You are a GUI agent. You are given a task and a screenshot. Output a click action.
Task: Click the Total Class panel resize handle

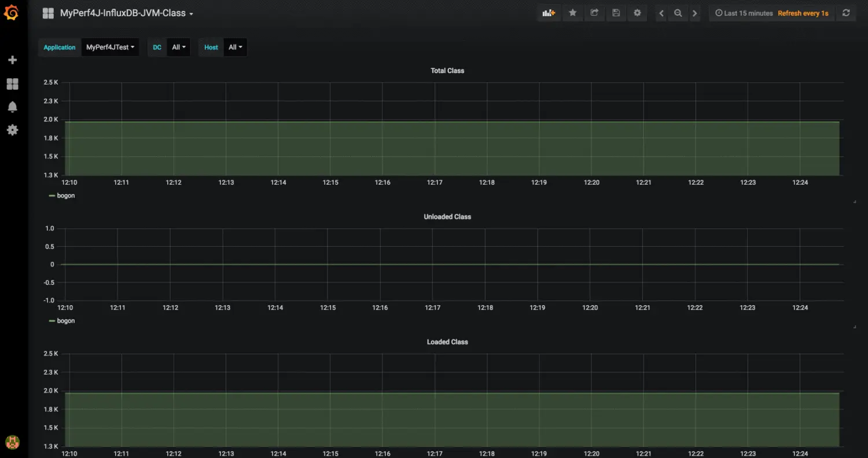click(x=855, y=201)
